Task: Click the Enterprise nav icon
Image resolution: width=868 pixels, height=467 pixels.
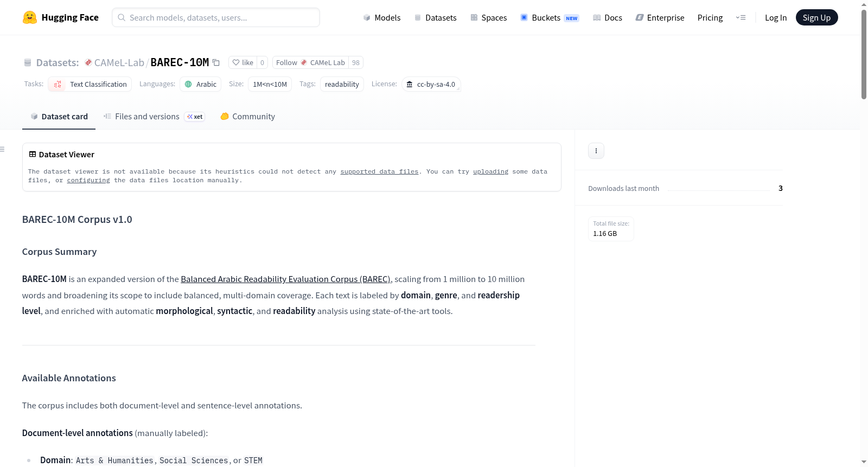Action: coord(640,17)
